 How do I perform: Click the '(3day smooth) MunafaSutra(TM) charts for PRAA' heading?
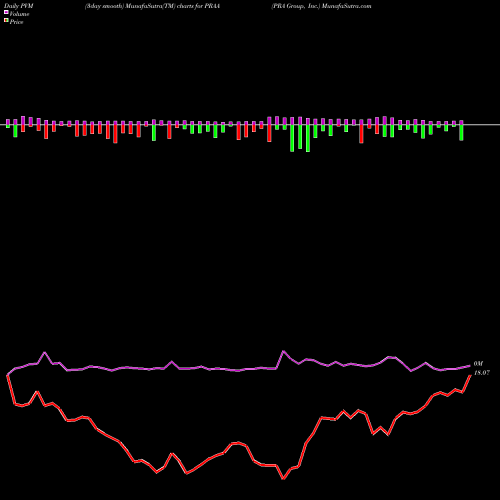[152, 6]
